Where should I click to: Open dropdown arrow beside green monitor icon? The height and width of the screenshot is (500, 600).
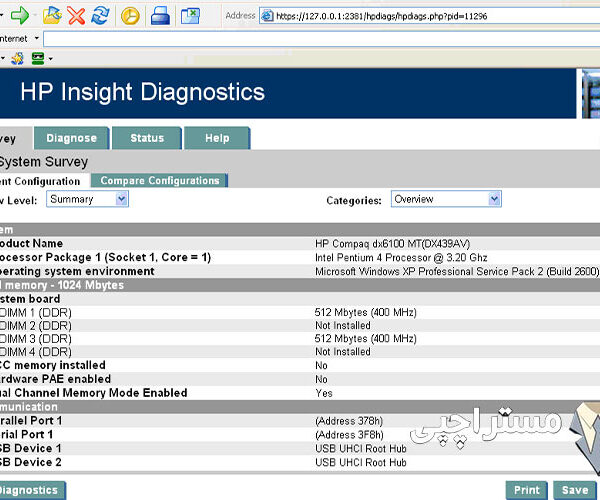50,59
